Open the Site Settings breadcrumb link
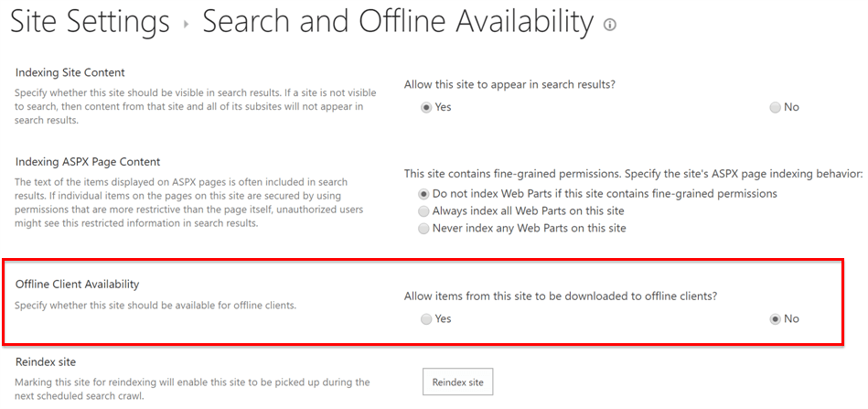Screen dimensions: 868x409 [x=90, y=21]
